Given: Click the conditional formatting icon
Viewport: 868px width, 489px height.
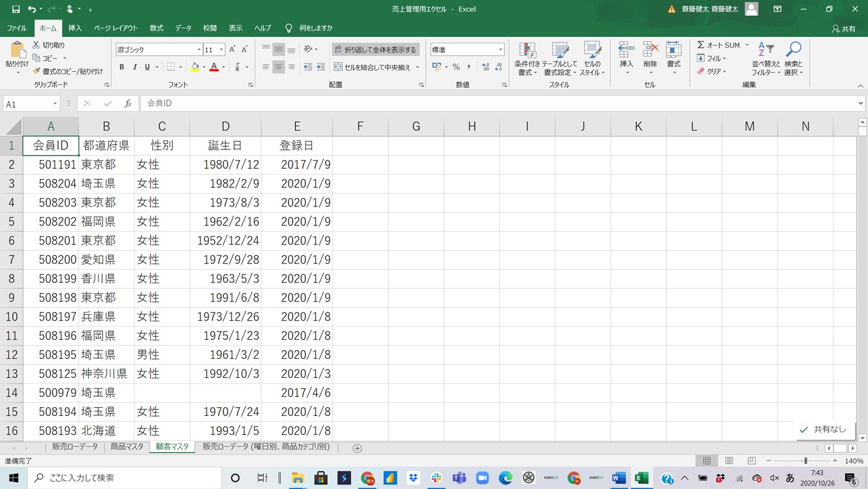Looking at the screenshot, I should [x=527, y=51].
